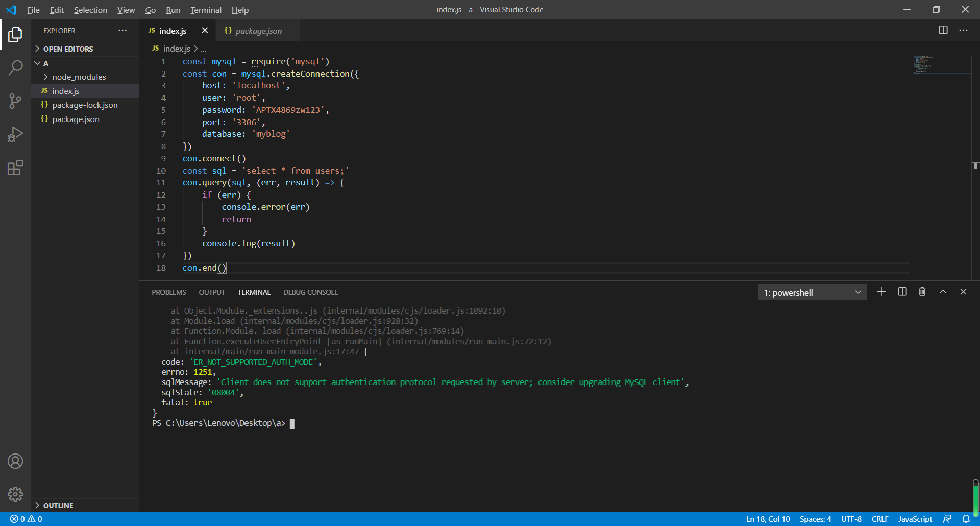980x526 pixels.
Task: Click the ER_NOT_SUPPORTED_AUTH_MODE error code text
Action: (254, 362)
